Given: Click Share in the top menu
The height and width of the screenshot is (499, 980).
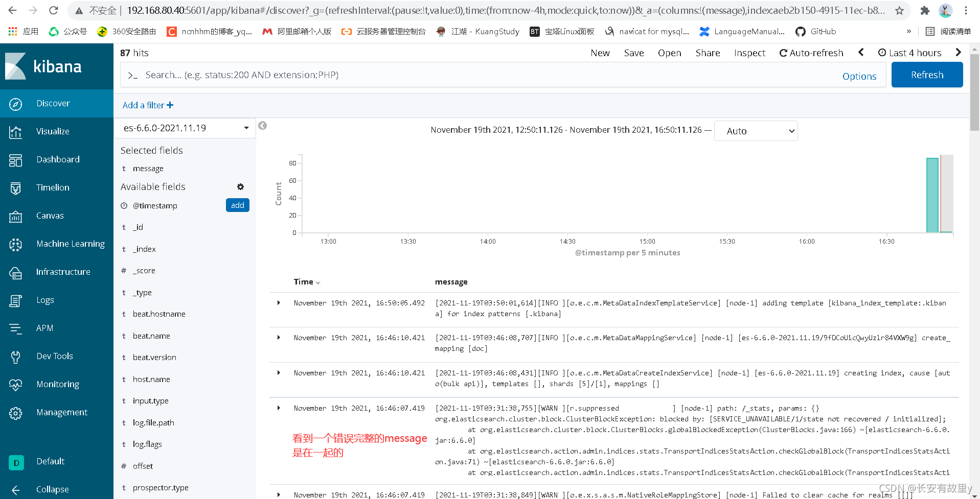Looking at the screenshot, I should 708,53.
